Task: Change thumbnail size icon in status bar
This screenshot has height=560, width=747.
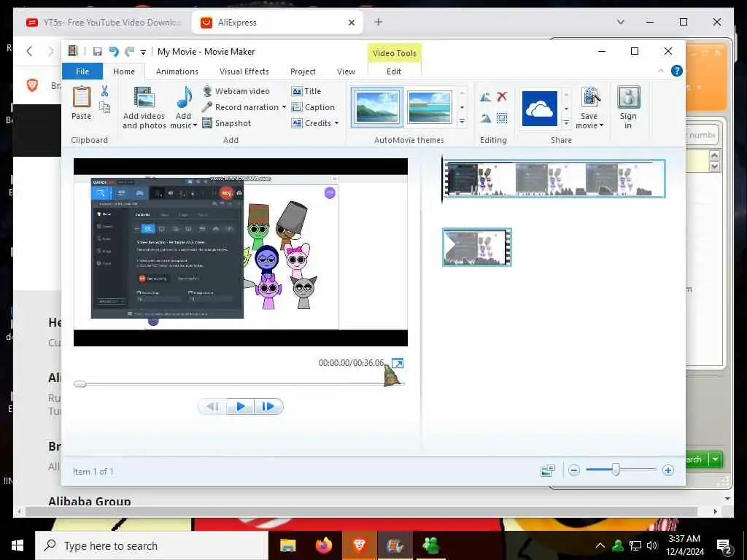Action: [x=548, y=470]
